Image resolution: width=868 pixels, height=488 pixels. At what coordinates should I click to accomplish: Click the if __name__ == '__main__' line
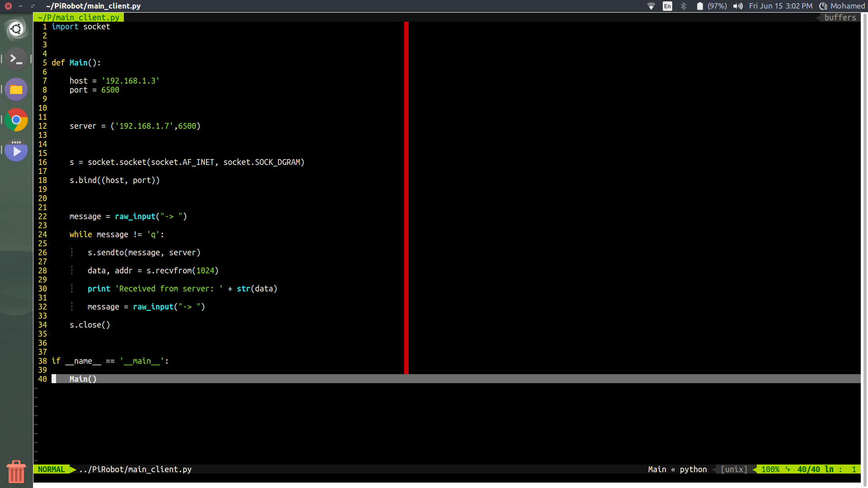(x=110, y=361)
